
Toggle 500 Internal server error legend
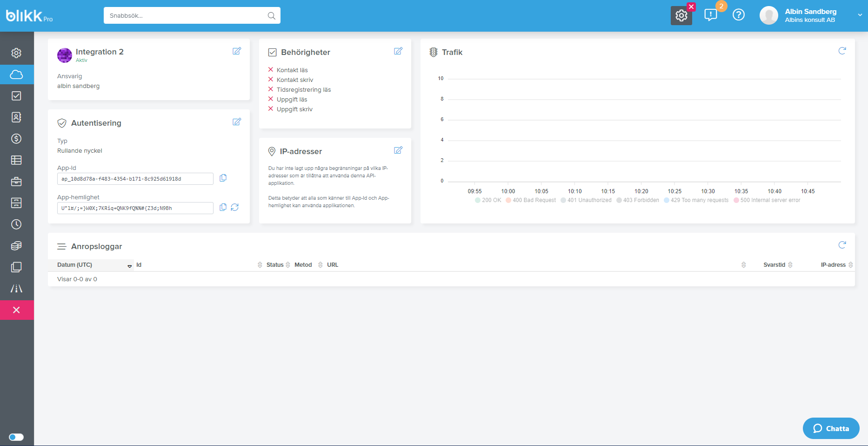[767, 200]
